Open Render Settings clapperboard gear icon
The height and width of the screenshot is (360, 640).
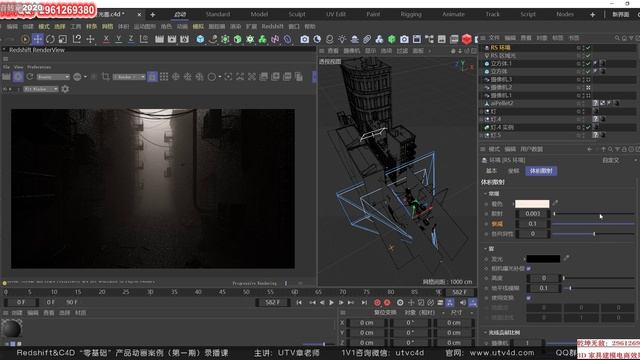pyautogui.click(x=184, y=39)
